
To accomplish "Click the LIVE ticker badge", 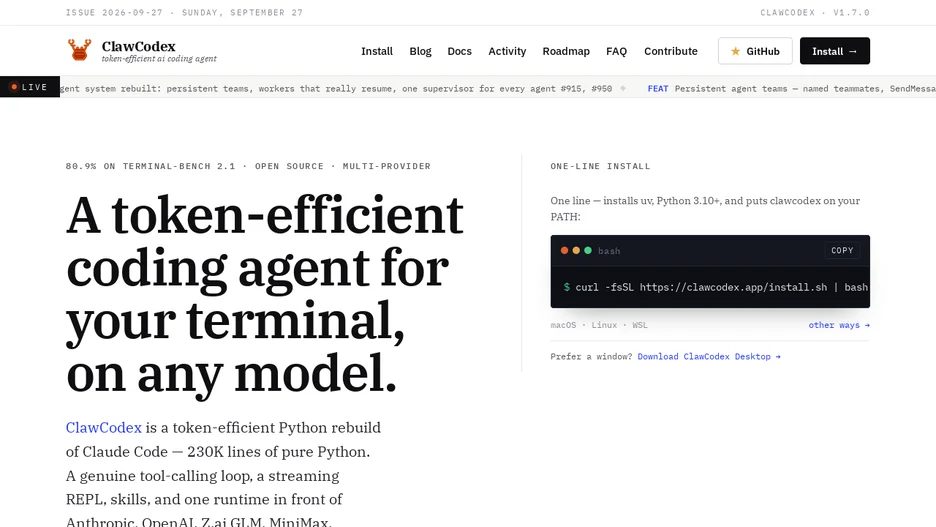I will point(30,87).
